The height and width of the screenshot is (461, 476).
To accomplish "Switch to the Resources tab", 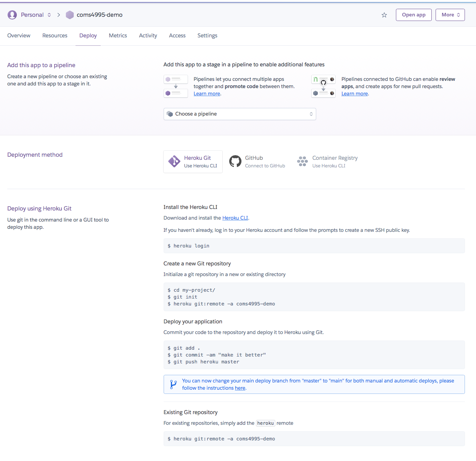I will (x=55, y=35).
